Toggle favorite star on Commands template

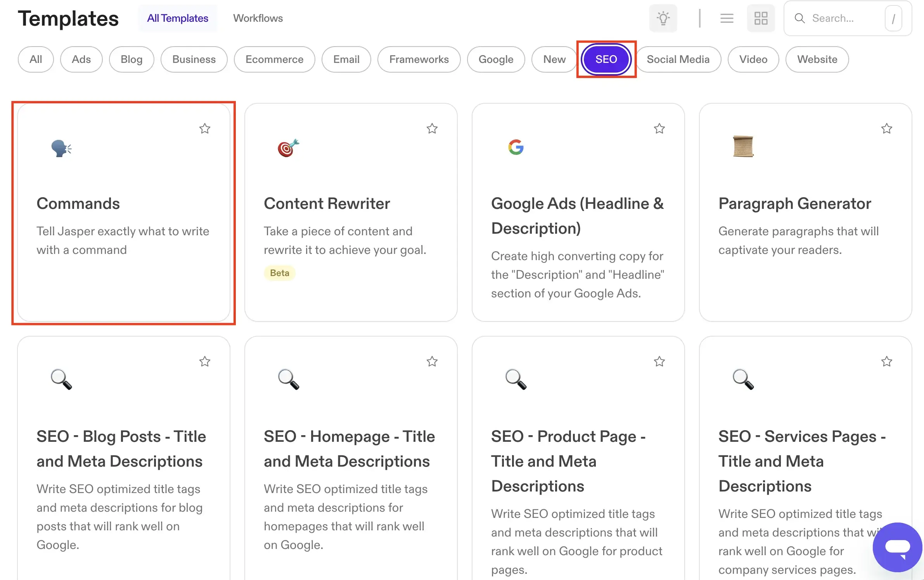[x=205, y=128]
